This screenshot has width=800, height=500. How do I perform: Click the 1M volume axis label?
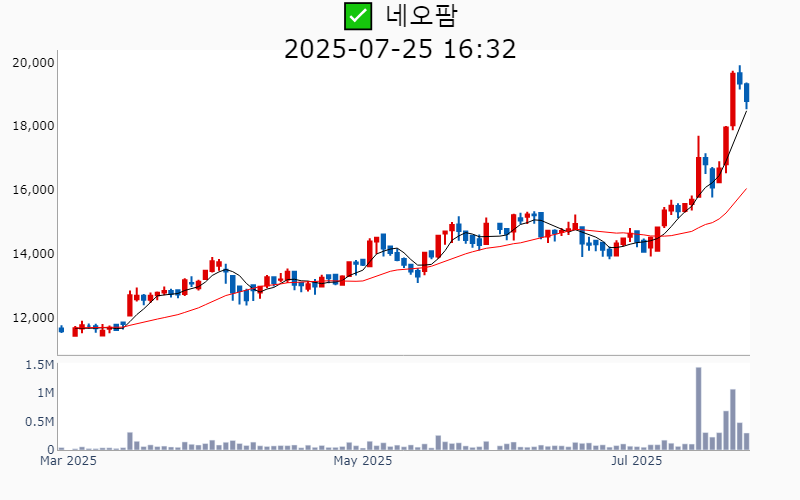pos(45,393)
